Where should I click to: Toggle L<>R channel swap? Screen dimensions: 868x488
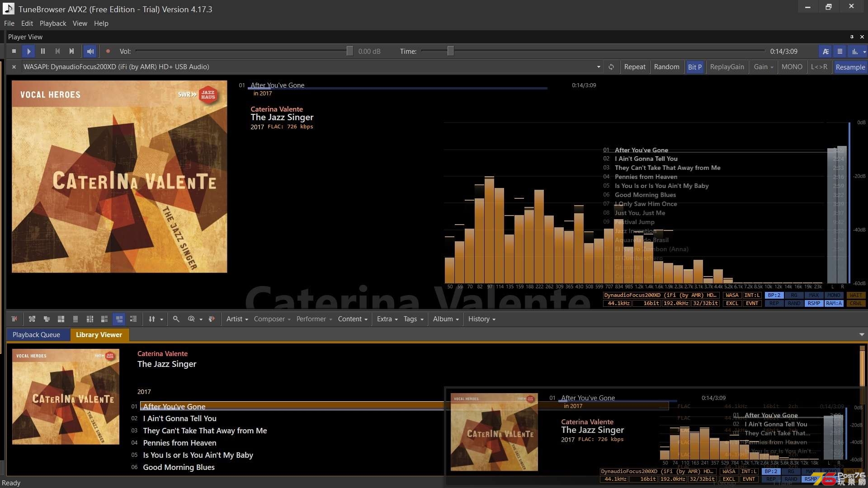(x=819, y=67)
